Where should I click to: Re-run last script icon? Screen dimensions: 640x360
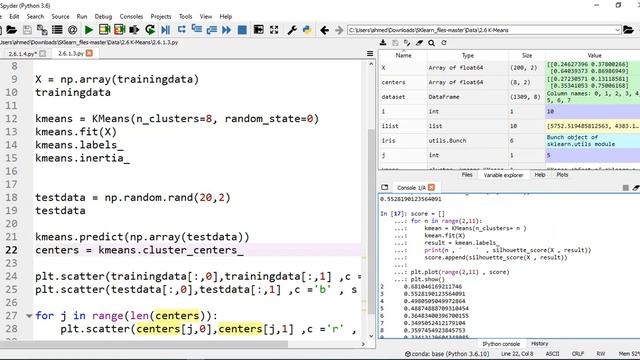[150, 30]
